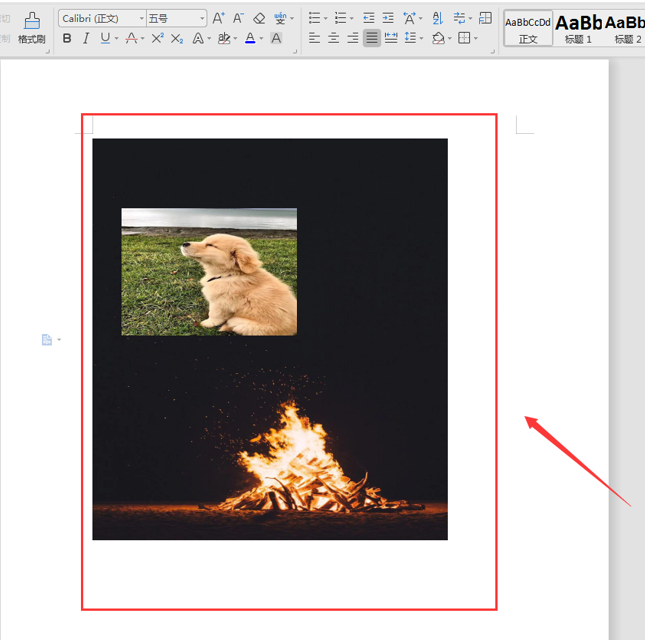Click the increase indent icon
The image size is (645, 640).
[x=388, y=18]
